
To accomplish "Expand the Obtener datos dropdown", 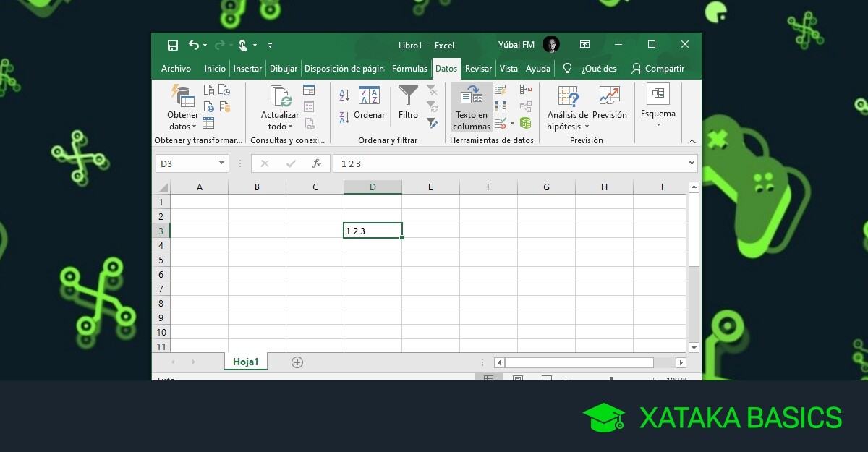I will (182, 120).
